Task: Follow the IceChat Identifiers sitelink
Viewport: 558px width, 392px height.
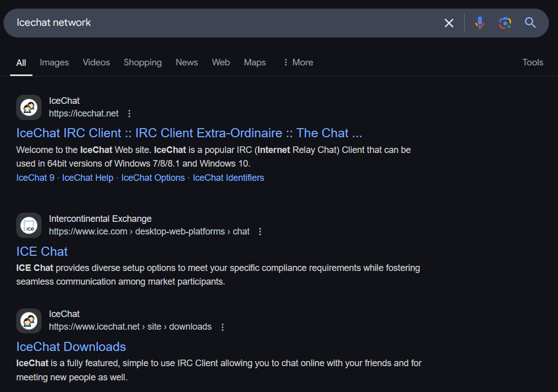Action: (229, 178)
